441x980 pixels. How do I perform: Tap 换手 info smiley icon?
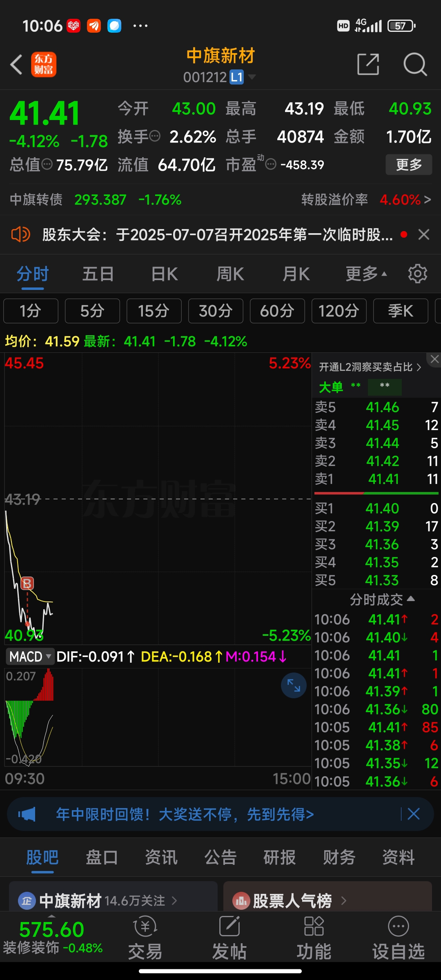155,136
